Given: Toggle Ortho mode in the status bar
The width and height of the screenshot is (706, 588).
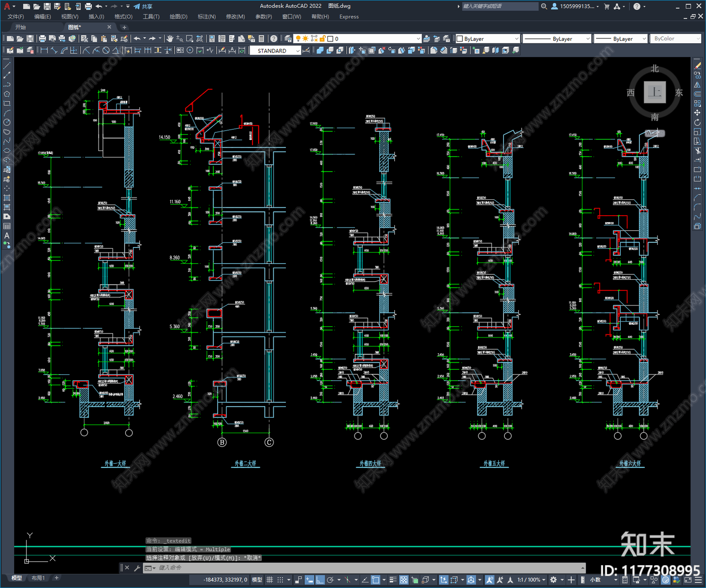Looking at the screenshot, I should [x=320, y=580].
